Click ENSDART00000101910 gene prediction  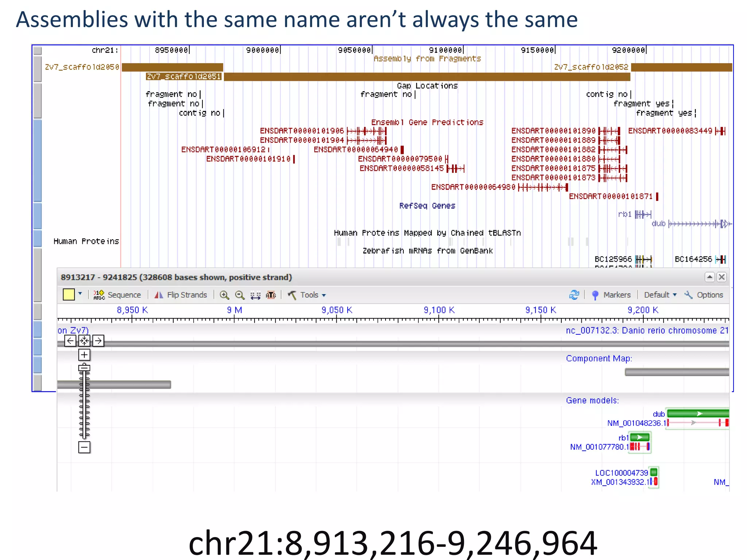click(x=251, y=159)
